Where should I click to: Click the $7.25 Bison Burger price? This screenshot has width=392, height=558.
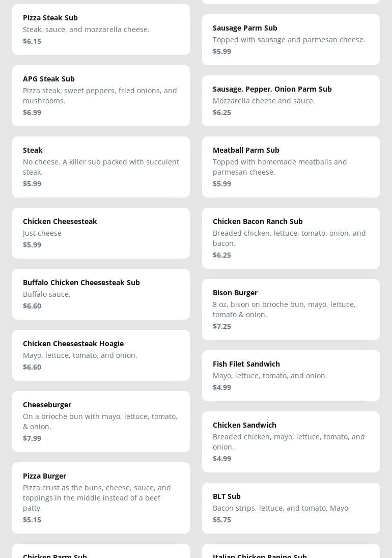click(x=222, y=326)
